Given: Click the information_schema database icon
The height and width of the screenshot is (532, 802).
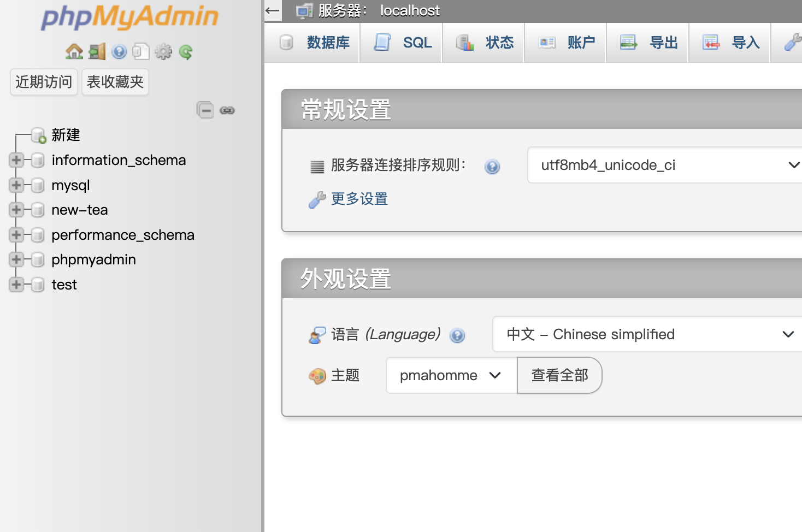Looking at the screenshot, I should (x=38, y=160).
